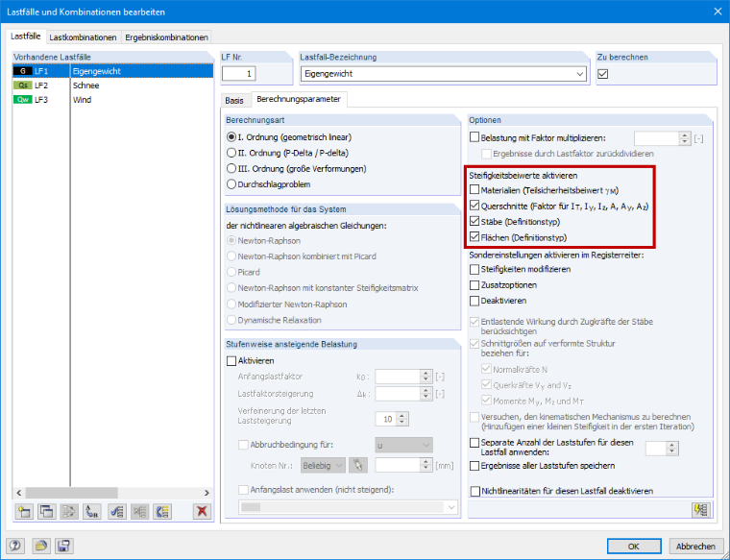Check Nichtlinearitäten für diesen Lastfall deaktivieren

click(x=475, y=491)
